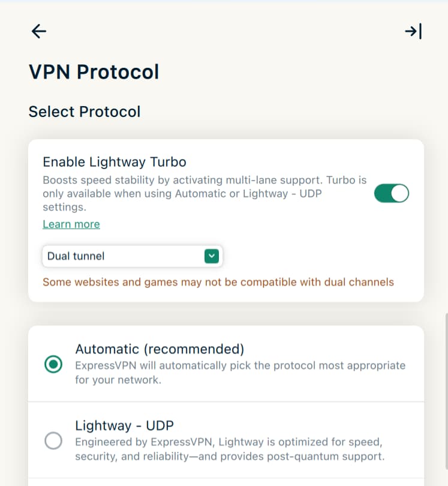Click the filled green radio indicator for Automatic
The height and width of the screenshot is (486, 448).
[x=53, y=364]
